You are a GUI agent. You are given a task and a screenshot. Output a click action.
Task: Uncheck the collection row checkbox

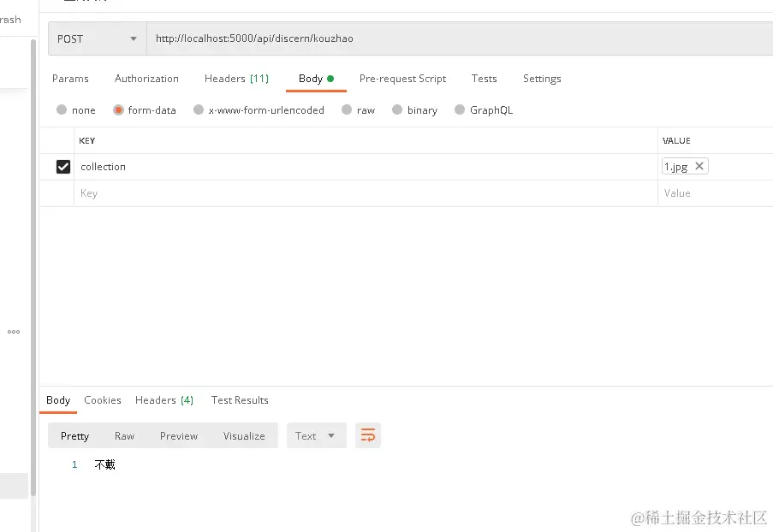63,167
